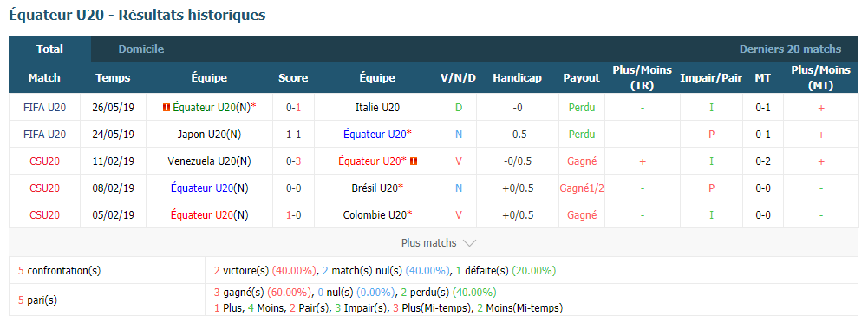Switch to the Domicile tab

[x=141, y=49]
